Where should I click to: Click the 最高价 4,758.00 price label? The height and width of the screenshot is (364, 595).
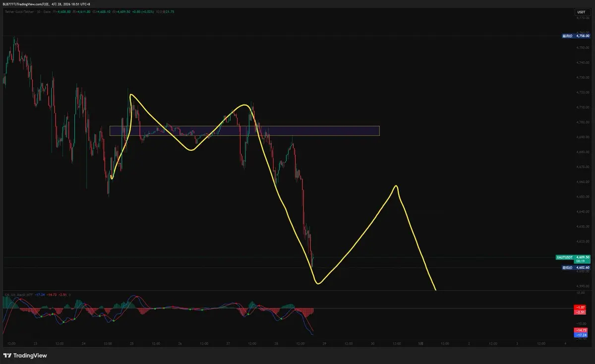pos(576,36)
